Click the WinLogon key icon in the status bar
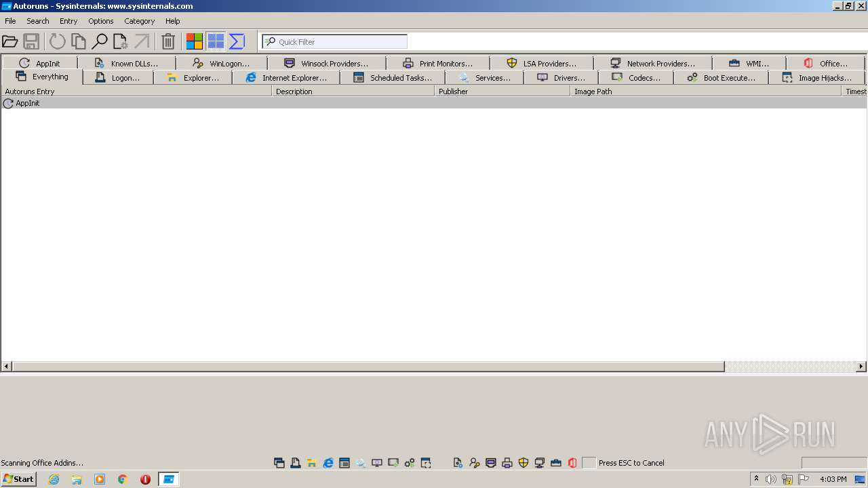Screen dimensions: 868x488 pos(475,463)
